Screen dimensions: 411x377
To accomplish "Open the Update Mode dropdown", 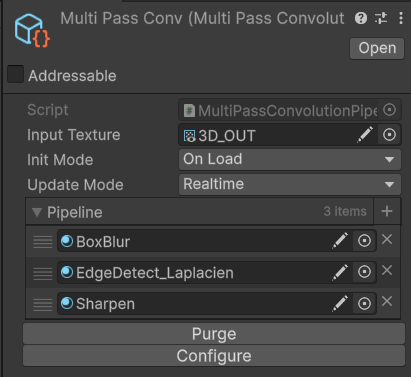I will pyautogui.click(x=290, y=184).
